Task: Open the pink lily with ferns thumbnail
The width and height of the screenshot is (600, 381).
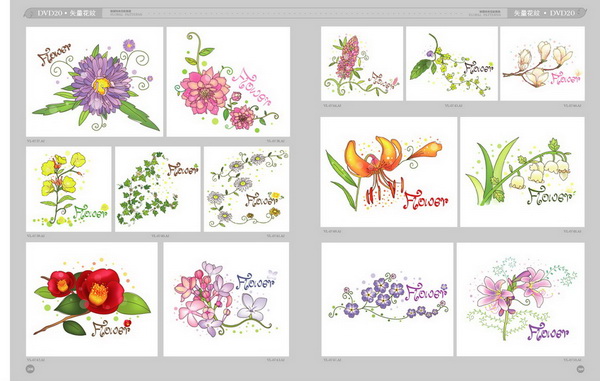Action: 521,299
